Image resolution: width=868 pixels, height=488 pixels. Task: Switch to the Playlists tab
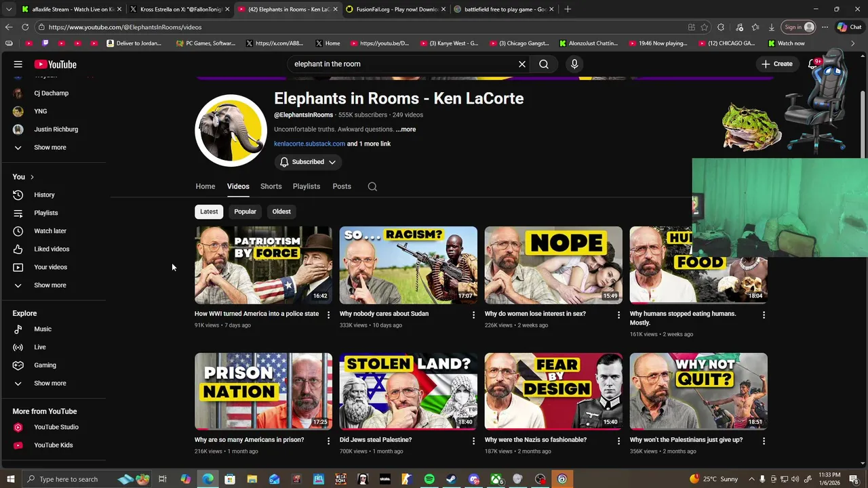tap(307, 186)
